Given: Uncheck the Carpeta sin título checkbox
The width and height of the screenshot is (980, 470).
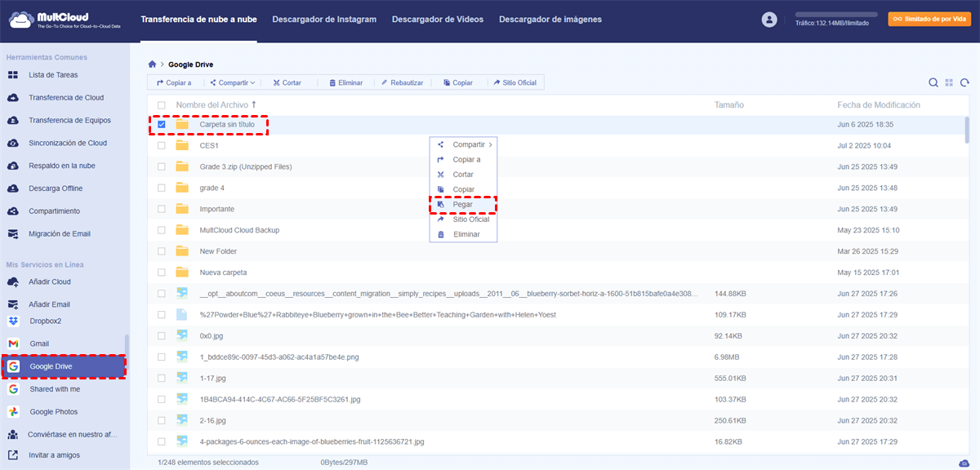Looking at the screenshot, I should 162,125.
